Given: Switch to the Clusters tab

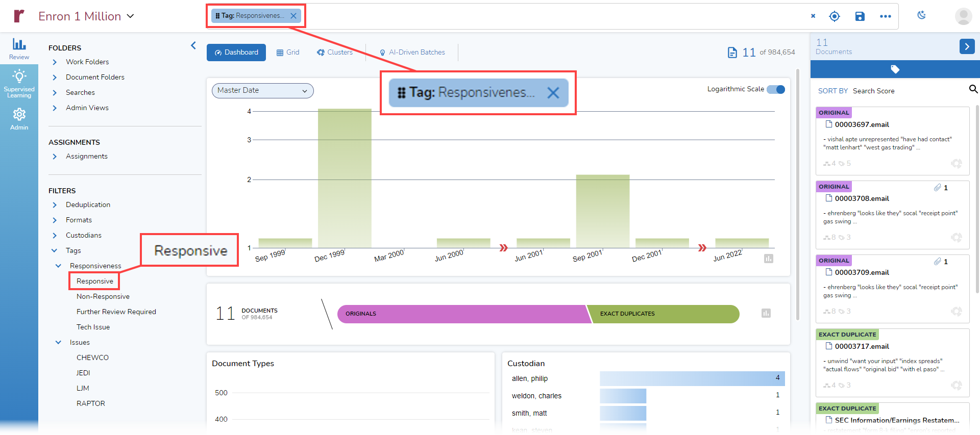Looking at the screenshot, I should [x=335, y=53].
